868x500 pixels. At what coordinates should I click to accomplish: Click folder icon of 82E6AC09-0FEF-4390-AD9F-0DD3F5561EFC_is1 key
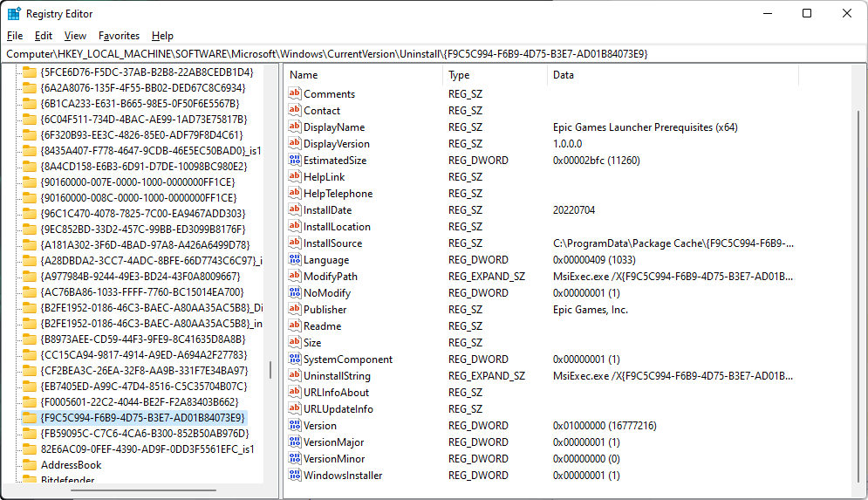tap(30, 449)
